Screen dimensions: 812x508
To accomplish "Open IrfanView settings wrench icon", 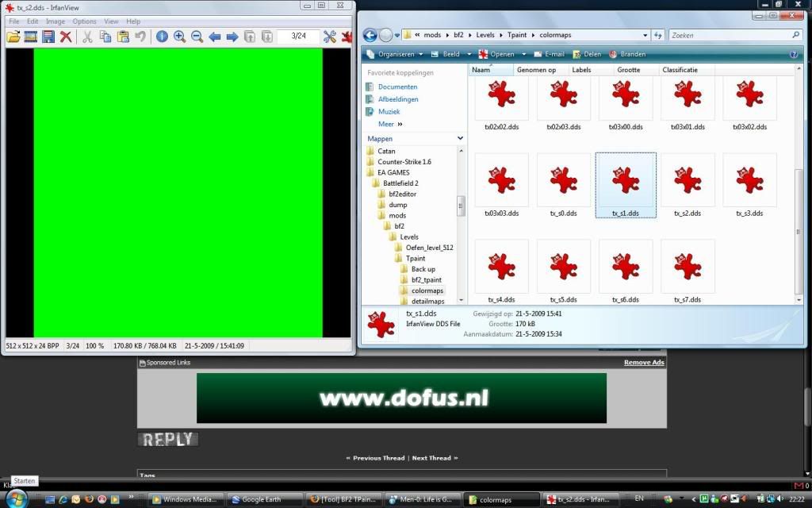I will pos(329,37).
